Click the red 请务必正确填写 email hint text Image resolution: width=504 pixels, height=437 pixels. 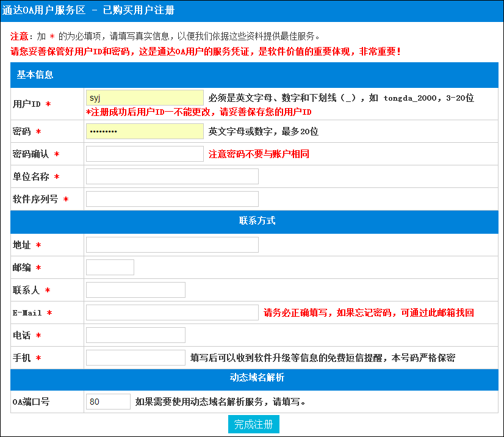[369, 313]
